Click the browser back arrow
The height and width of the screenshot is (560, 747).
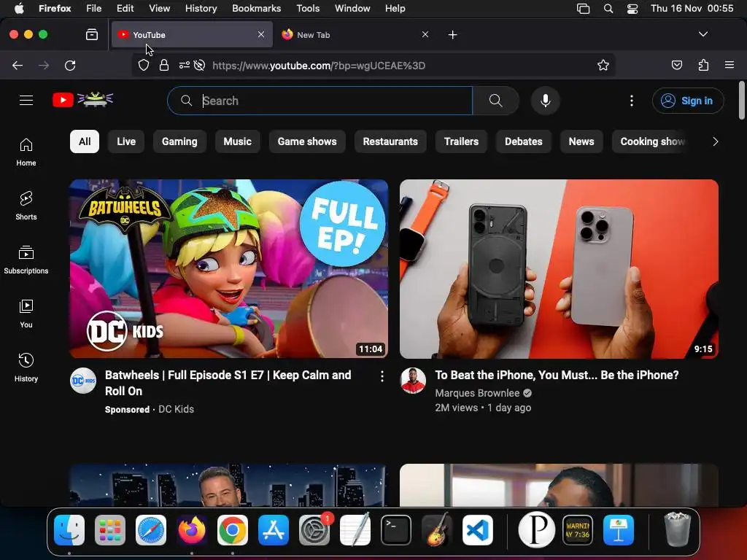pos(18,65)
